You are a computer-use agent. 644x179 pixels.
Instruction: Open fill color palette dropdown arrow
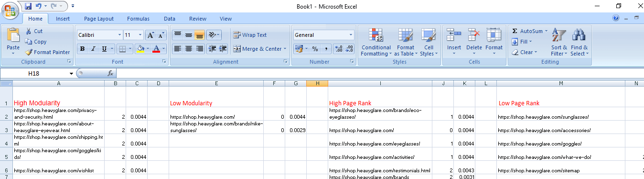147,49
